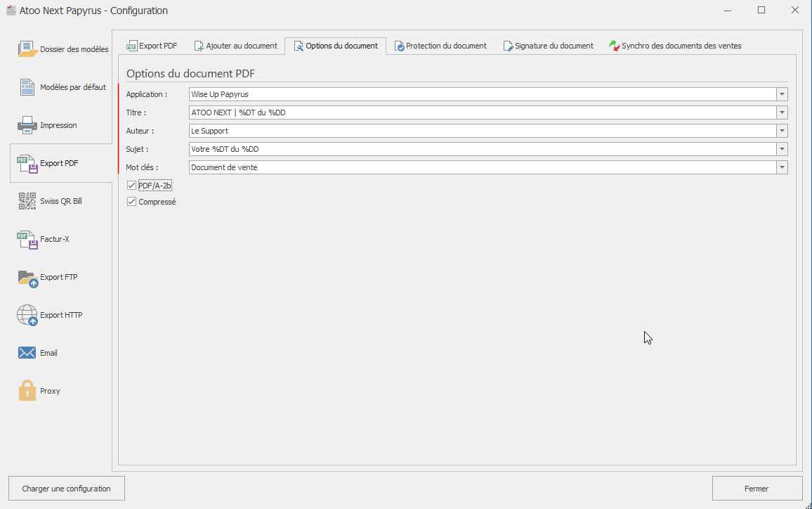Toggle the Compressé checkbox
This screenshot has width=812, height=509.
(x=132, y=202)
